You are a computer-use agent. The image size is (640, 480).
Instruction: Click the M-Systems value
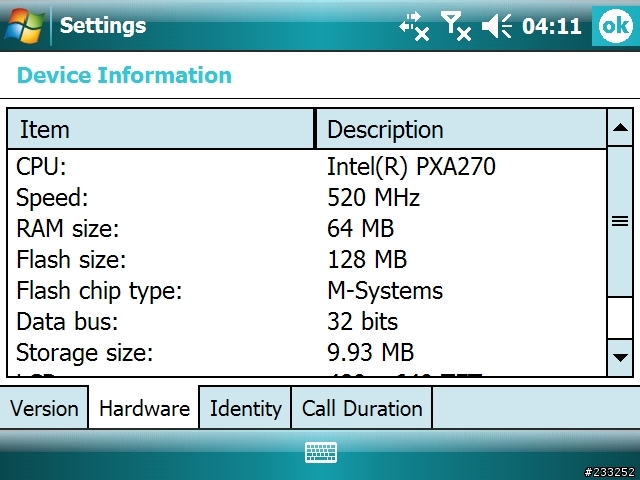(385, 291)
